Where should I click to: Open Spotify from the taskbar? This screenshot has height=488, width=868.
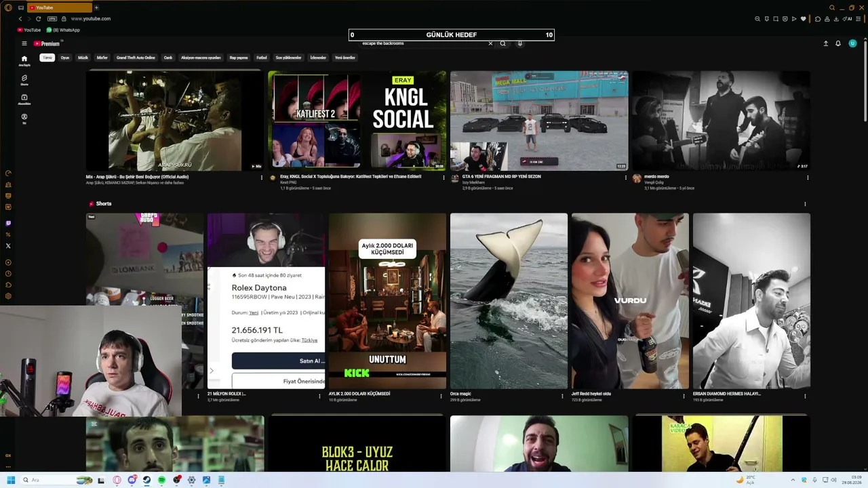(x=161, y=480)
